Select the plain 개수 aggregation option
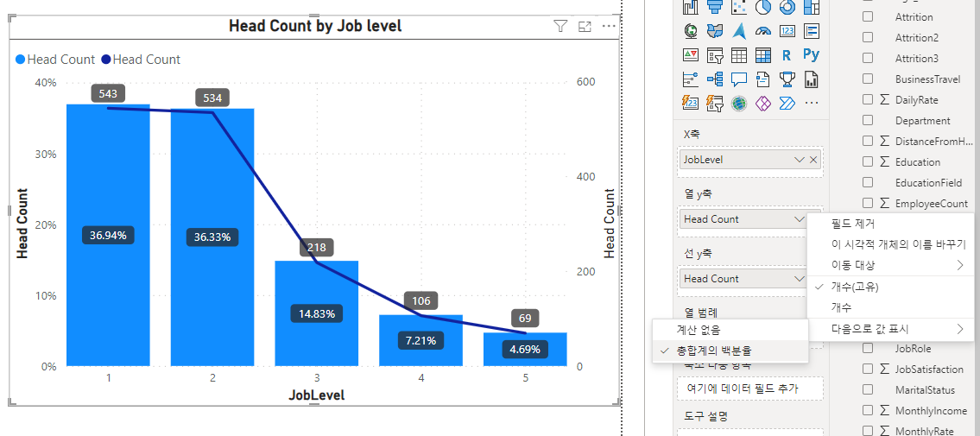This screenshot has width=980, height=436. point(890,307)
